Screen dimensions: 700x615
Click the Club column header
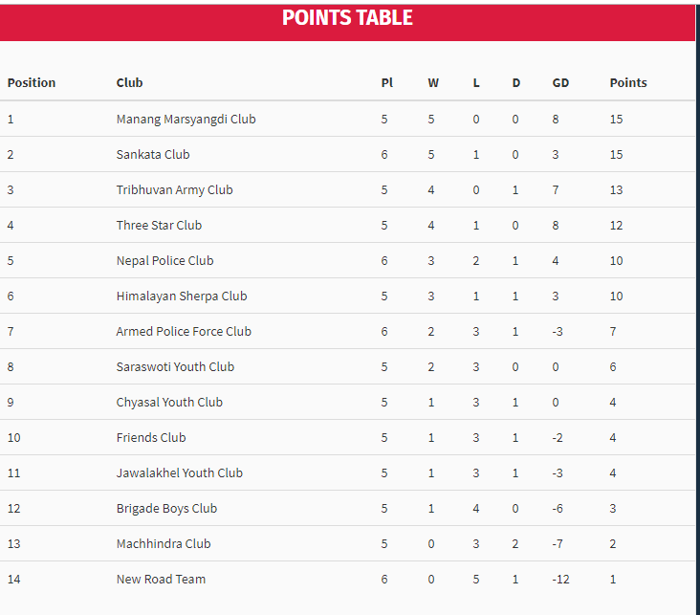pos(129,83)
